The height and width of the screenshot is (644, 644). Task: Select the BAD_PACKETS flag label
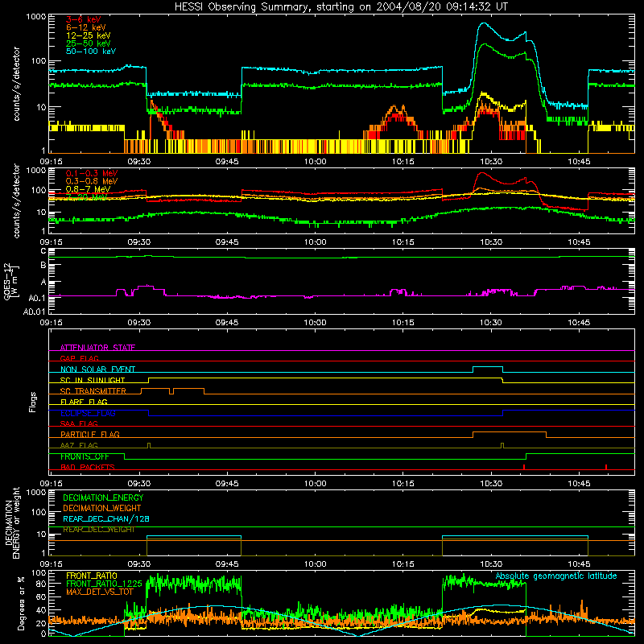click(x=88, y=467)
